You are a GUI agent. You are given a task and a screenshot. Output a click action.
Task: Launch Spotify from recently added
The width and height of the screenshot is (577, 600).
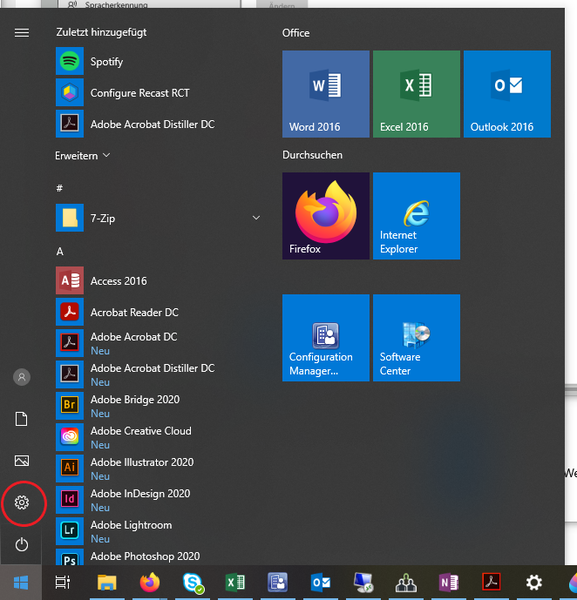tap(159, 61)
